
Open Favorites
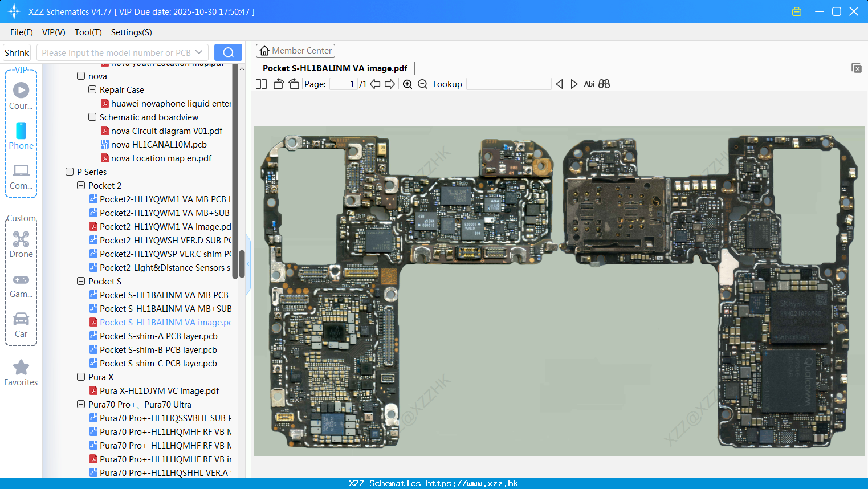[21, 373]
